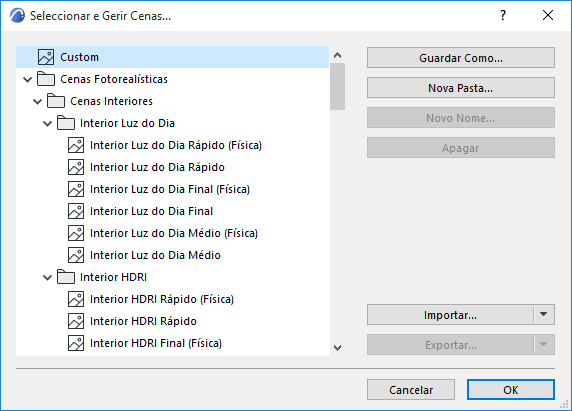Select the Interior Luz do Dia Final text

pyautogui.click(x=151, y=211)
